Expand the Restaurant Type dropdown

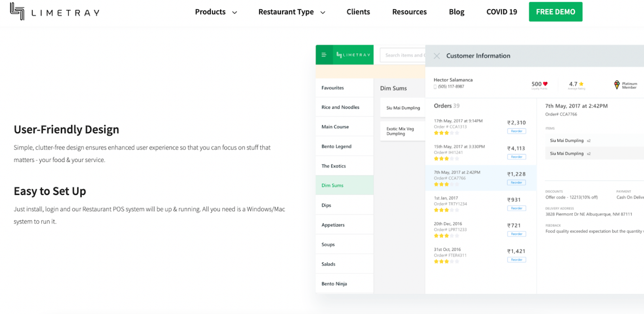pos(291,12)
